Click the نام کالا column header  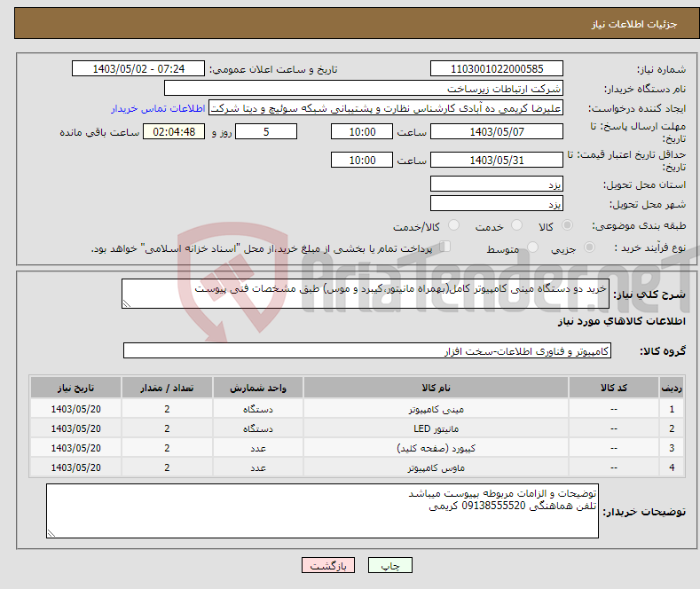436,388
